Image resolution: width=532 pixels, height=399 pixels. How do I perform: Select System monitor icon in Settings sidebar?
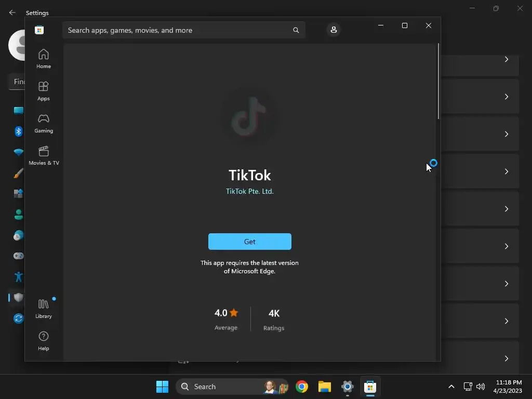(x=18, y=110)
